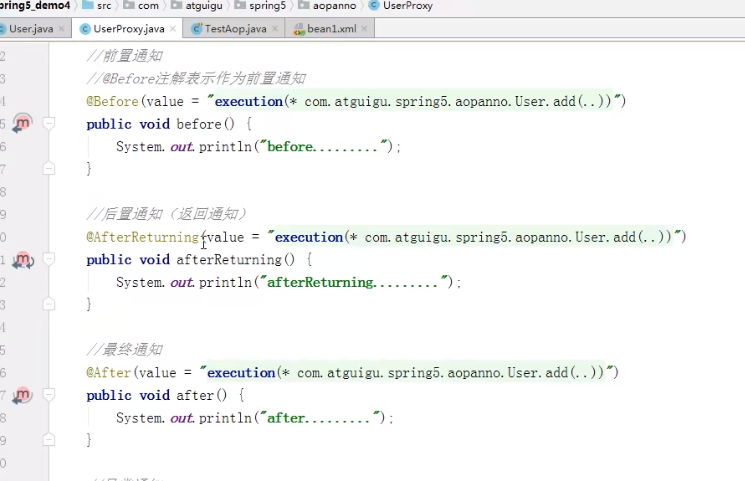Click the //最终通知 comment

point(124,350)
